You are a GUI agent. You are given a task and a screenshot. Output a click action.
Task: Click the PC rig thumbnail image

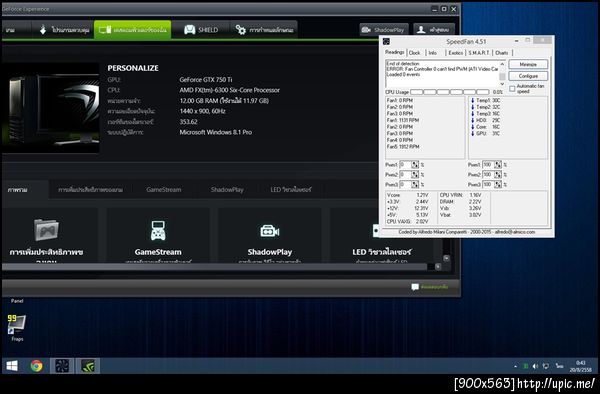tap(51, 108)
